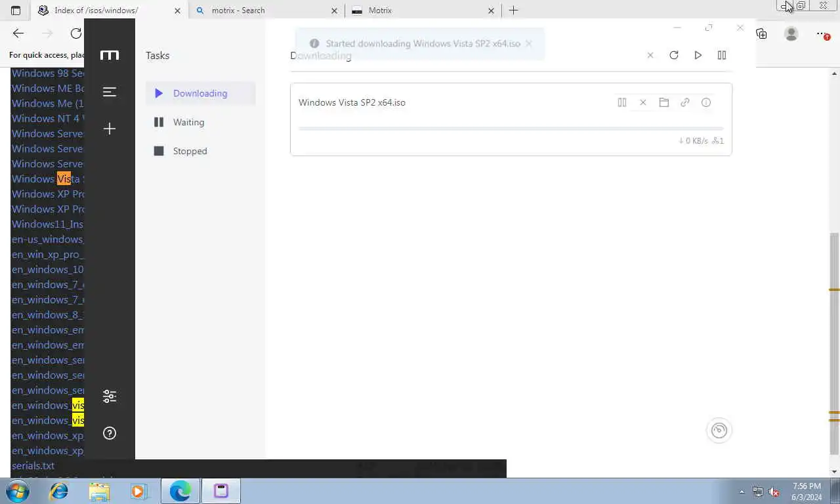Resume all tasks in Motrix toolbar
The height and width of the screenshot is (504, 840).
click(x=698, y=55)
